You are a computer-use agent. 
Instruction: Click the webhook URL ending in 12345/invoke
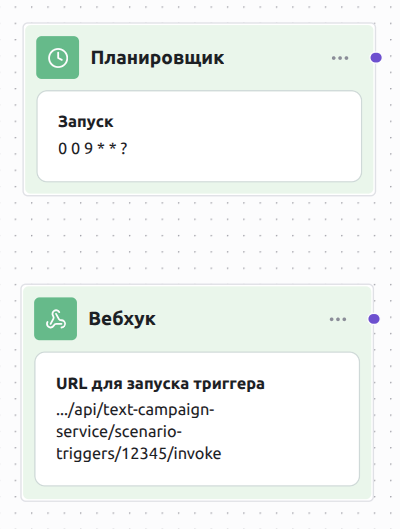click(x=139, y=432)
